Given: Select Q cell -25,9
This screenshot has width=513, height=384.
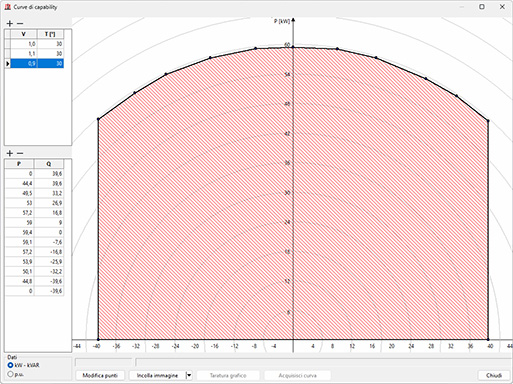Looking at the screenshot, I should [49, 262].
